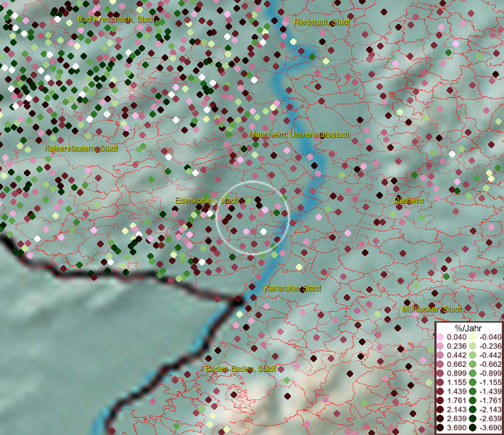The width and height of the screenshot is (504, 435).
Task: Pick the -1.439 legend swatch
Action: pos(473,391)
